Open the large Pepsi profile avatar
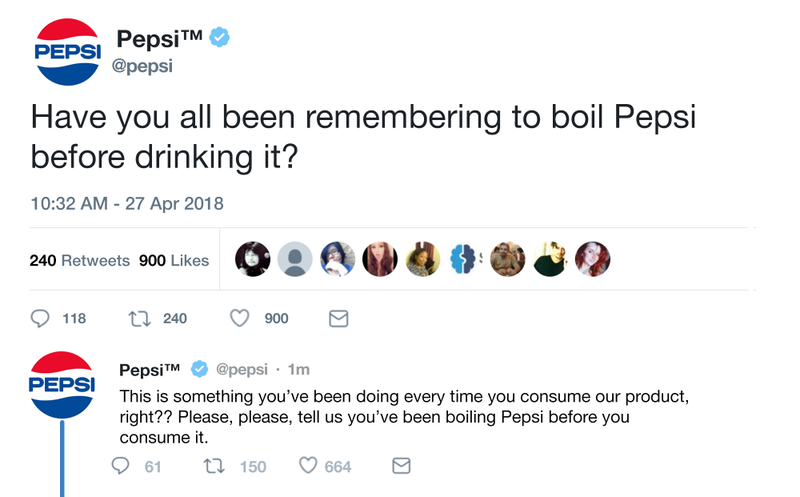The image size is (800, 497). 67,52
